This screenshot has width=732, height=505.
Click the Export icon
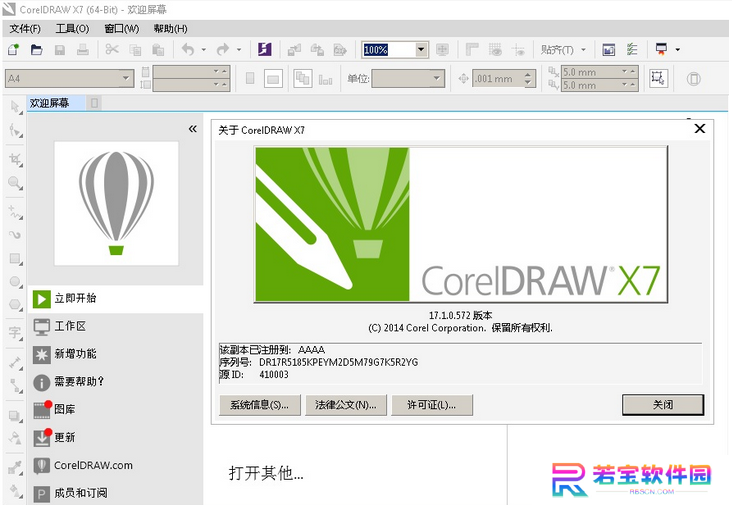pos(317,49)
